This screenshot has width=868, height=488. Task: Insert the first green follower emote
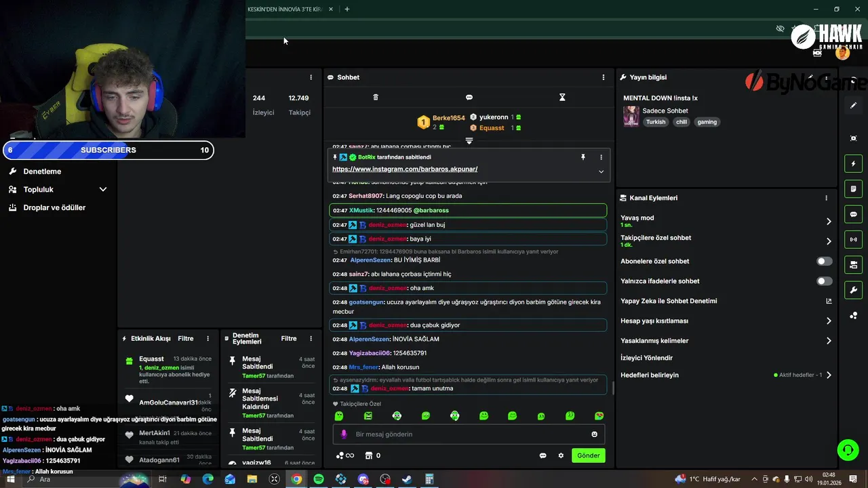pos(339,416)
